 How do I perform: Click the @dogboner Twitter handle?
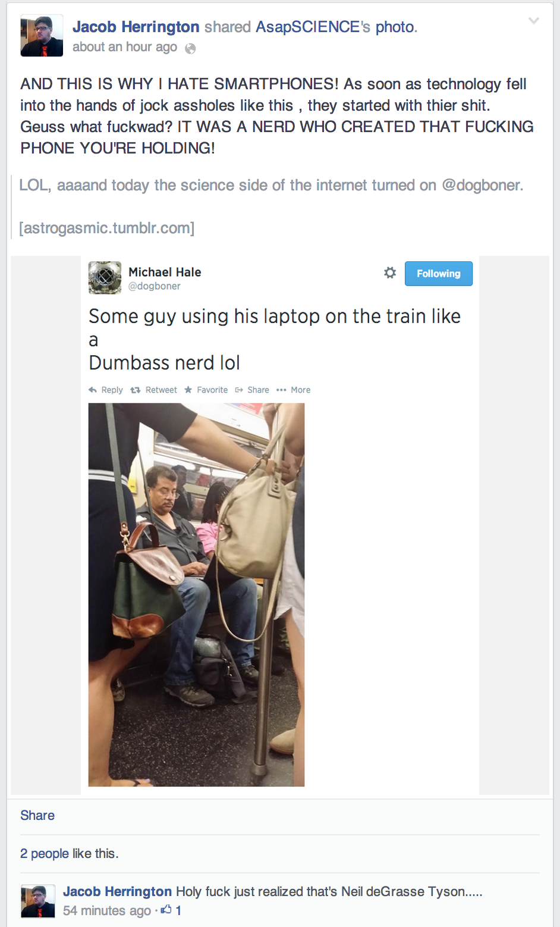pos(155,286)
